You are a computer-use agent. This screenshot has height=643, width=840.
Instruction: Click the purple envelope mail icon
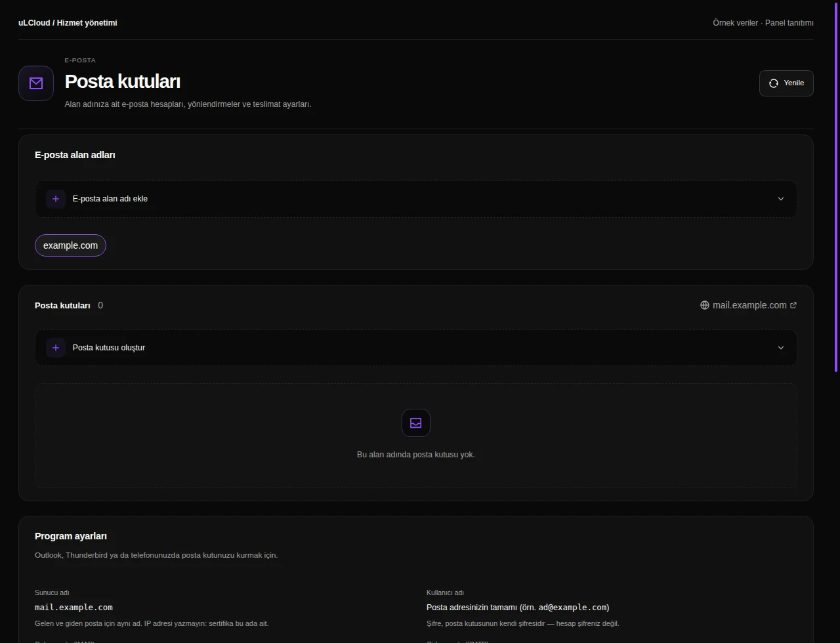[x=36, y=83]
